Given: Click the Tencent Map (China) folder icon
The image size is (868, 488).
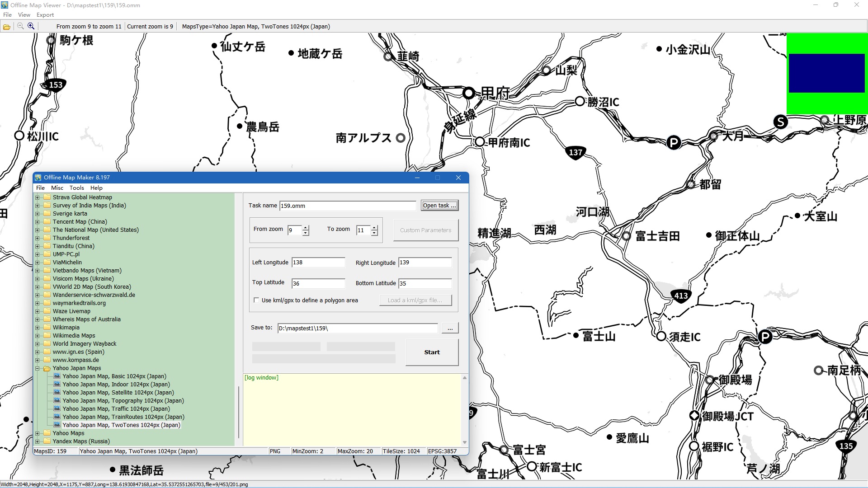Looking at the screenshot, I should coord(47,222).
